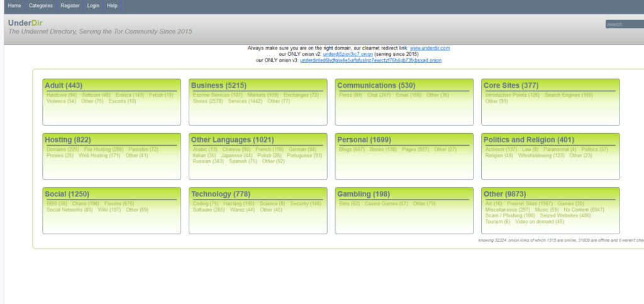This screenshot has height=304, width=644.
Task: Select Freenet Sites (1967) subcategory
Action: coord(530,204)
